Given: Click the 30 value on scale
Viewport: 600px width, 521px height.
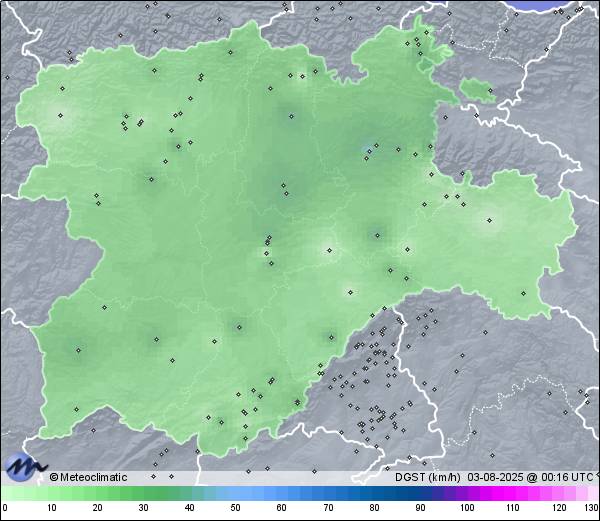Looking at the screenshot, I should (x=143, y=508).
